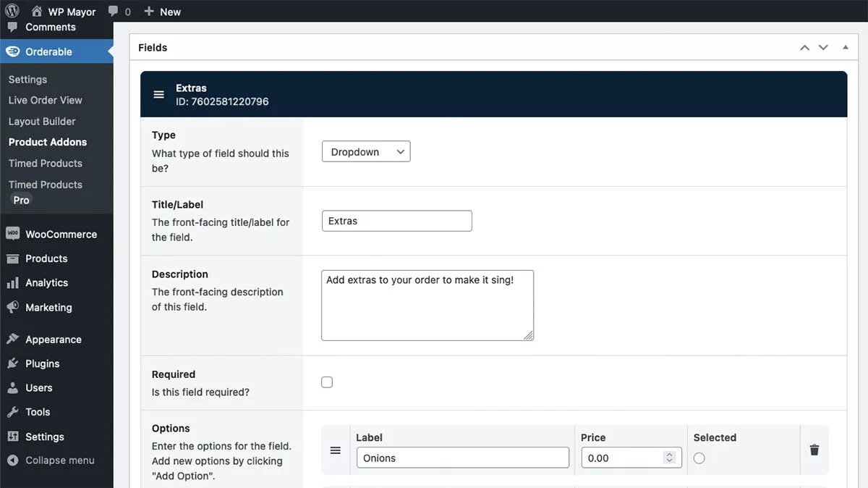Click the Orderable menu icon
This screenshot has height=488, width=868.
pos(12,51)
